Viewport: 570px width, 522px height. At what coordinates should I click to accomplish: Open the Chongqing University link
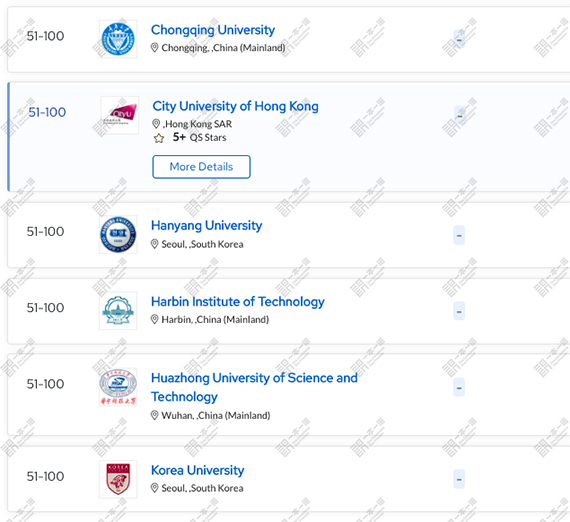(x=213, y=30)
